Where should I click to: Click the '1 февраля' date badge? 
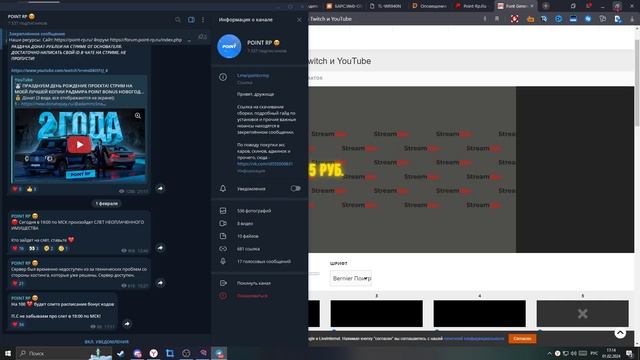107,203
